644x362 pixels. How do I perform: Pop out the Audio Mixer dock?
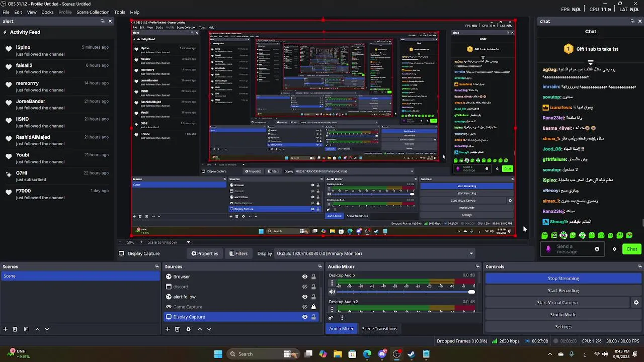point(477,266)
